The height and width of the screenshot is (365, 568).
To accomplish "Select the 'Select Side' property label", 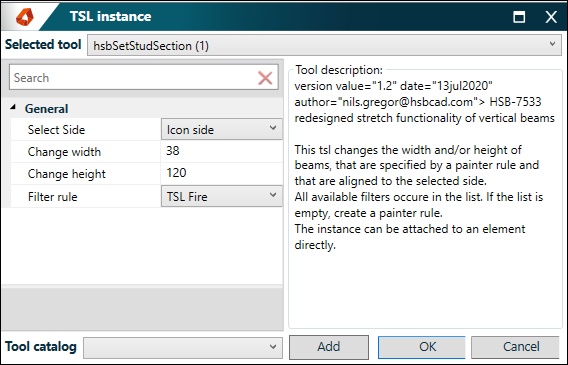I will click(56, 130).
